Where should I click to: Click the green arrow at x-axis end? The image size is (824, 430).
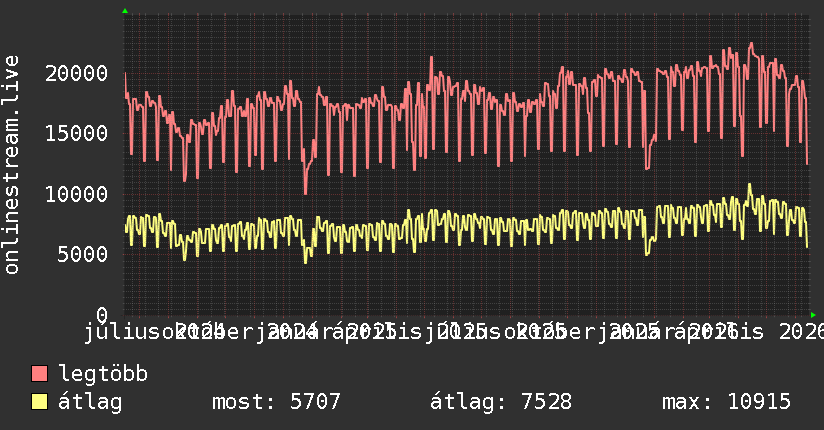[813, 315]
